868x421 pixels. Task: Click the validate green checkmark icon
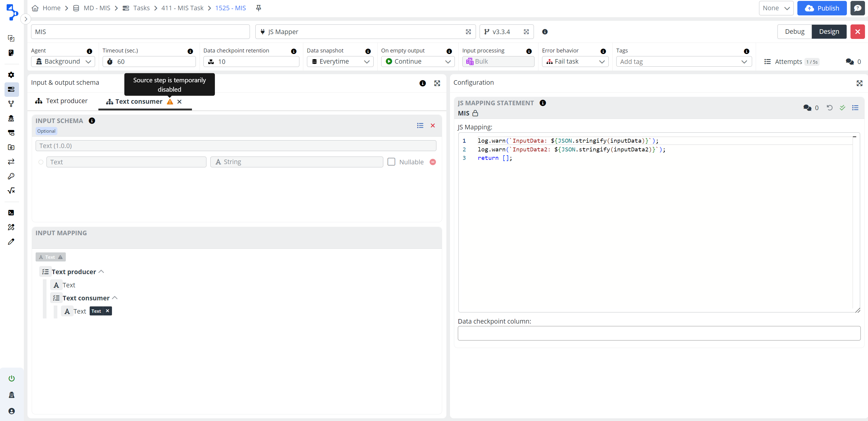[x=842, y=108]
